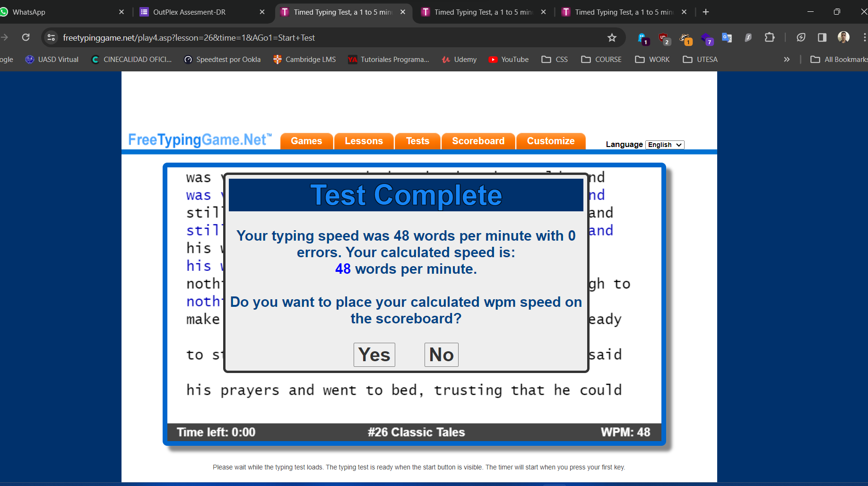The image size is (868, 486).
Task: Toggle the browser side panel
Action: coord(822,37)
